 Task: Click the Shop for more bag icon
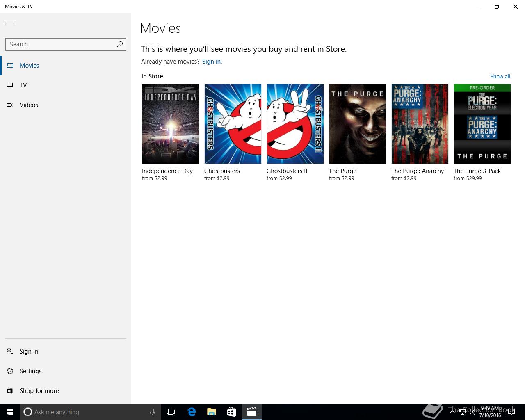click(10, 390)
